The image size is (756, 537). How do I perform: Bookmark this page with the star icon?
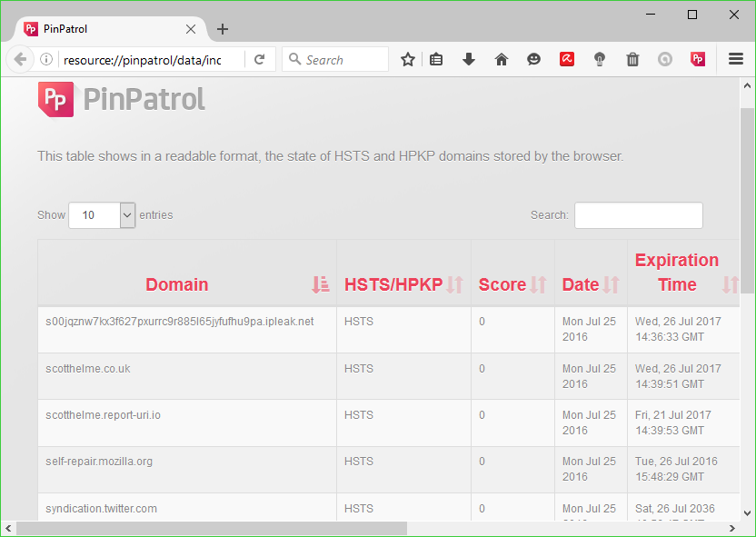408,59
